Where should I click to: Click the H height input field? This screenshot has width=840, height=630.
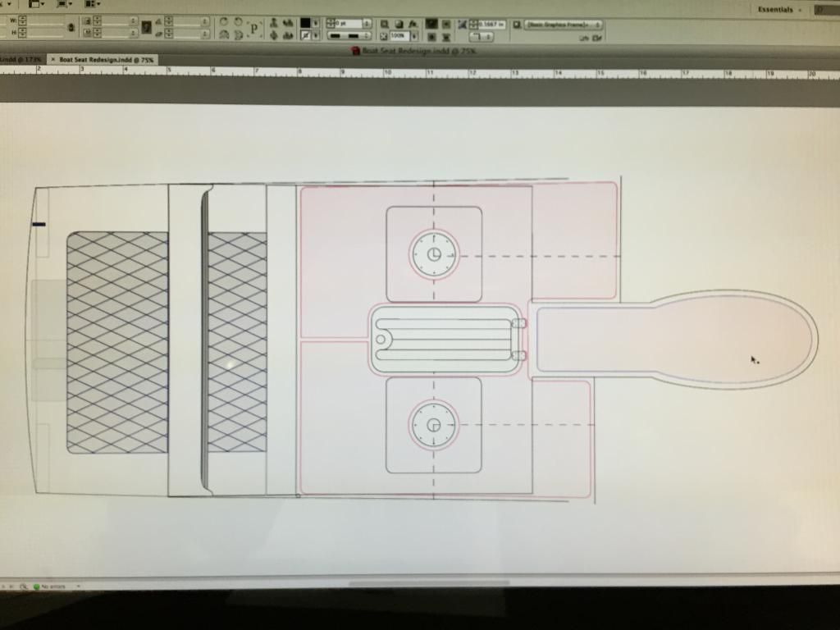tap(46, 33)
